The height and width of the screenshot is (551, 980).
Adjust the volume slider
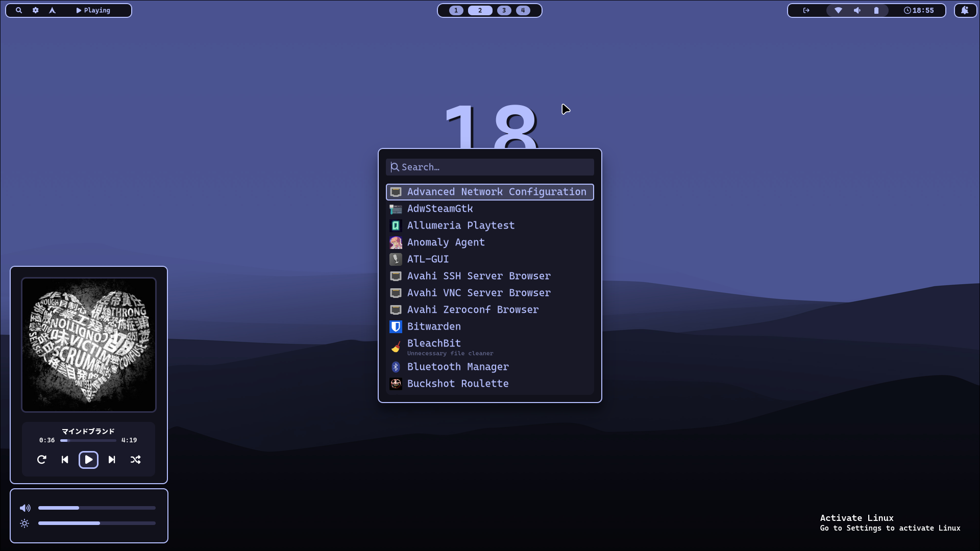96,508
